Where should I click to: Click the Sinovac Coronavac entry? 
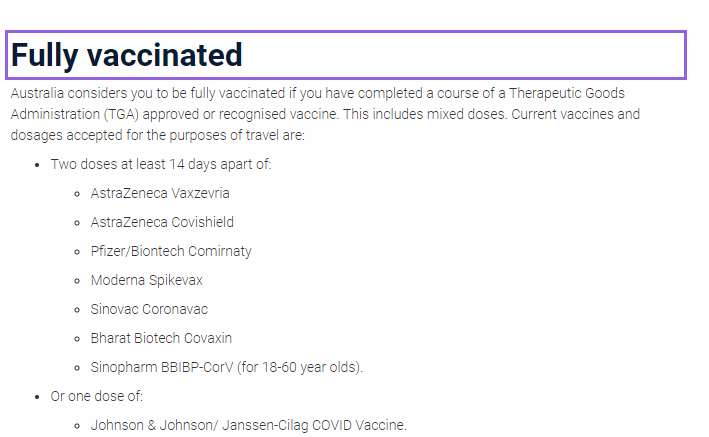(x=149, y=309)
